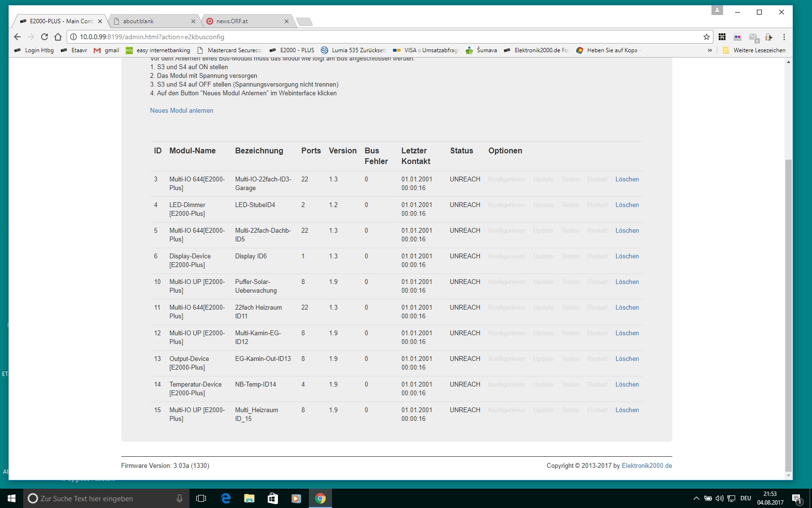This screenshot has width=812, height=508.
Task: Bookmark this page with the star
Action: [706, 37]
